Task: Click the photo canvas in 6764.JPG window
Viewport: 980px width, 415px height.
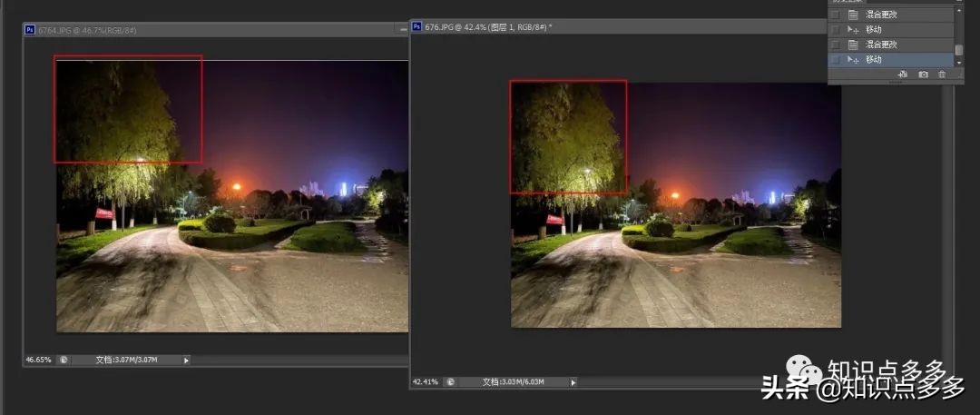Action: pyautogui.click(x=232, y=196)
